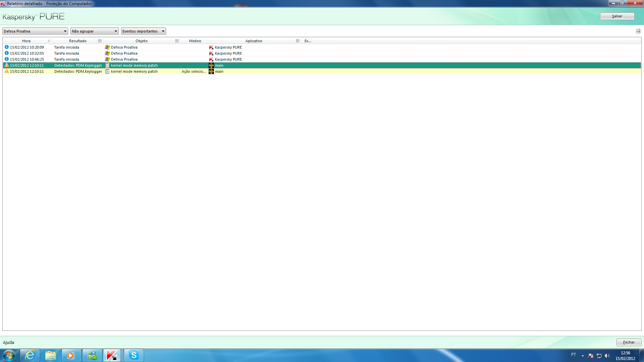Open the Não agrupar grouping dropdown
The image size is (644, 362).
(94, 31)
